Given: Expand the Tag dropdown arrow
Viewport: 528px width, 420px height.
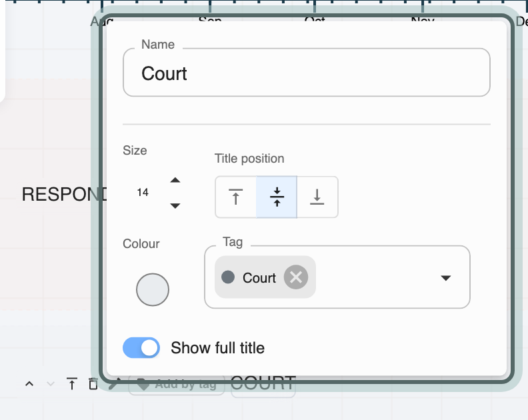Looking at the screenshot, I should click(x=446, y=278).
